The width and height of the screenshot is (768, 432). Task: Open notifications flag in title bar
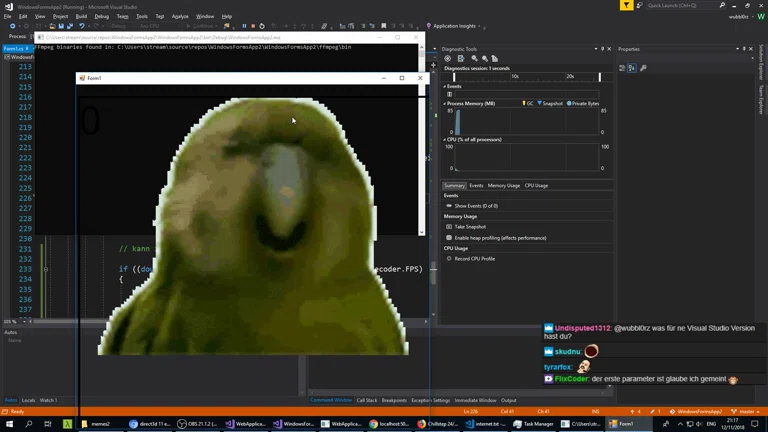(626, 5)
